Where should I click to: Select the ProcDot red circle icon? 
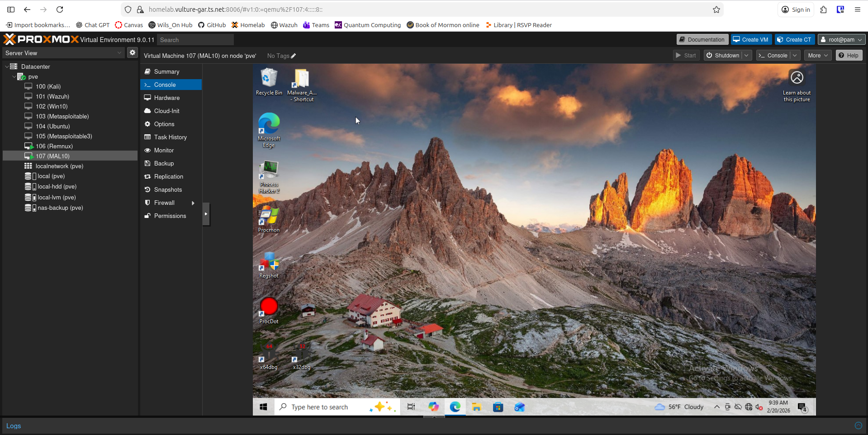pyautogui.click(x=269, y=311)
